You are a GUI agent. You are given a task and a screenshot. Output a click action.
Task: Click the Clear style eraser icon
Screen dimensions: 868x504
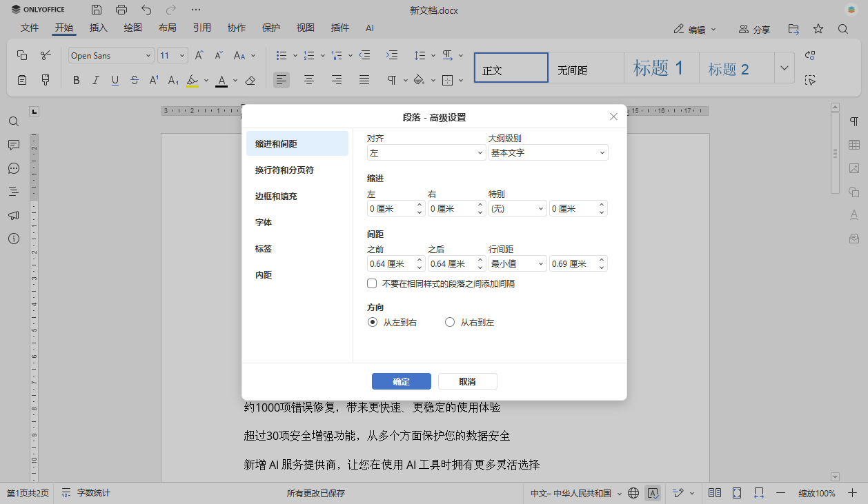(250, 80)
